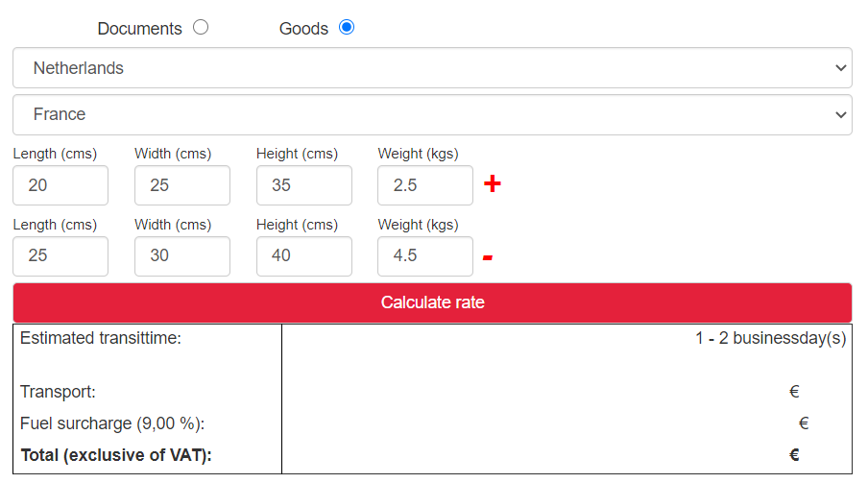Click the Documents label text
The width and height of the screenshot is (868, 483).
(x=139, y=29)
